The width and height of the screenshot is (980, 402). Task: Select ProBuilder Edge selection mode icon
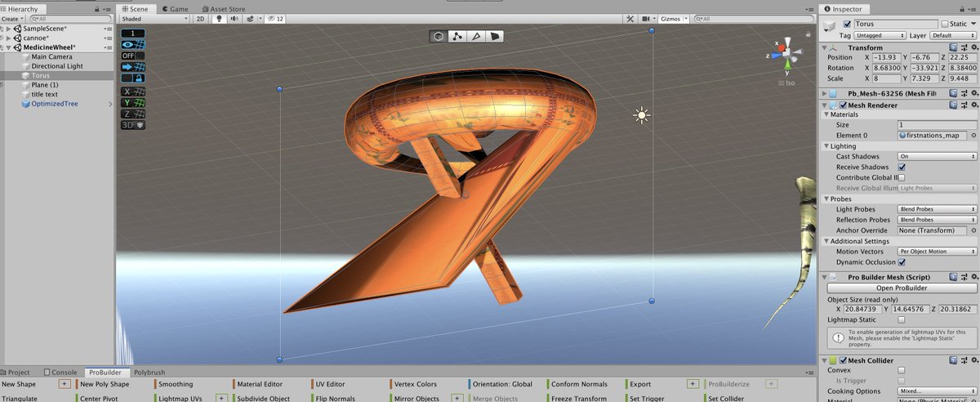477,36
